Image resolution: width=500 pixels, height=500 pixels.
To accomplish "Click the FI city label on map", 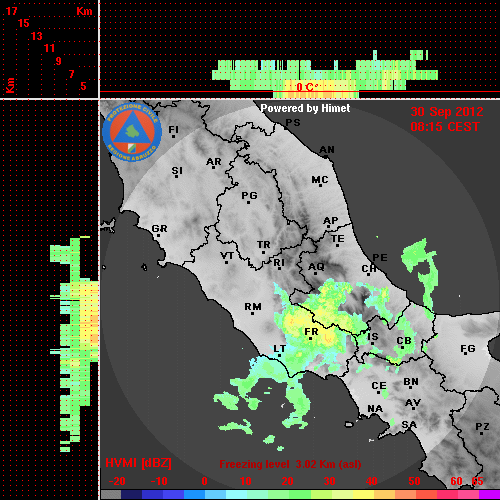I will click(173, 130).
